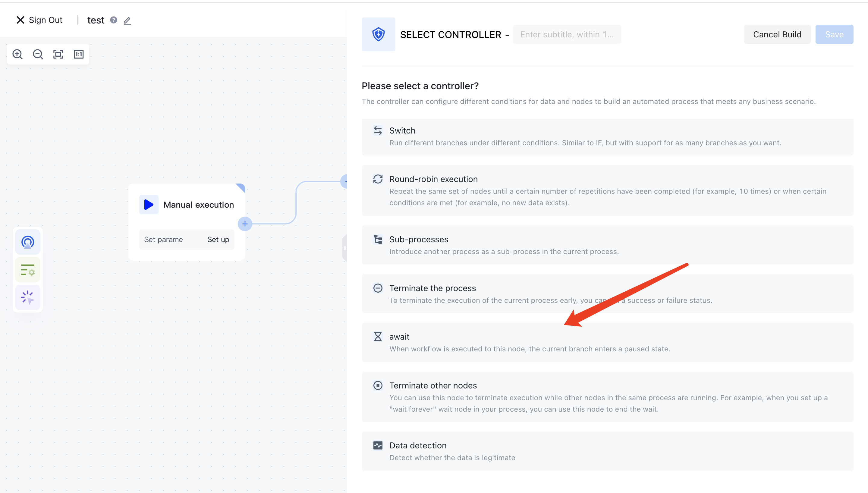Click the green list-settings icon in left sidebar
The width and height of the screenshot is (868, 493).
(27, 269)
